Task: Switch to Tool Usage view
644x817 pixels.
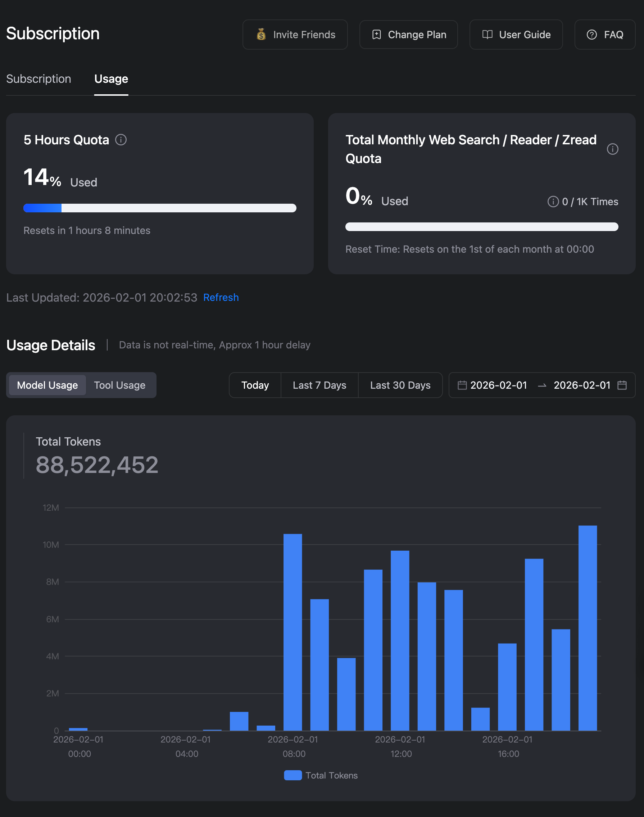Action: tap(119, 385)
